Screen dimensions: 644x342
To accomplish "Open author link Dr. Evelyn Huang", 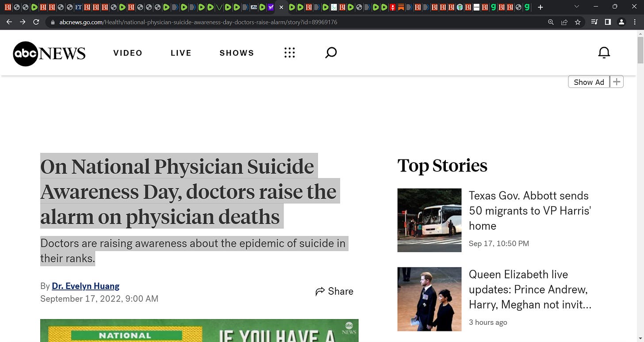I will point(85,286).
